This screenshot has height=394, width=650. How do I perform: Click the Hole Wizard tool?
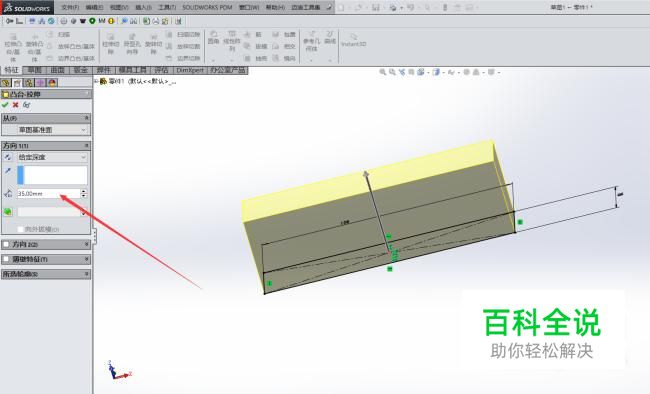pos(132,44)
